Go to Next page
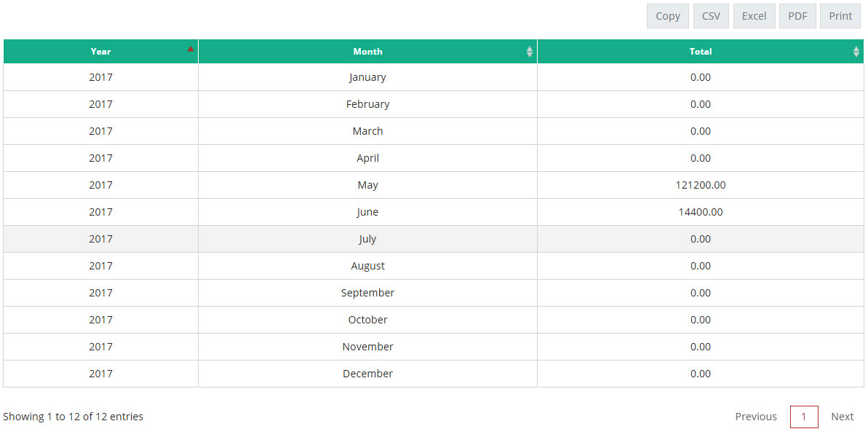 click(x=842, y=417)
